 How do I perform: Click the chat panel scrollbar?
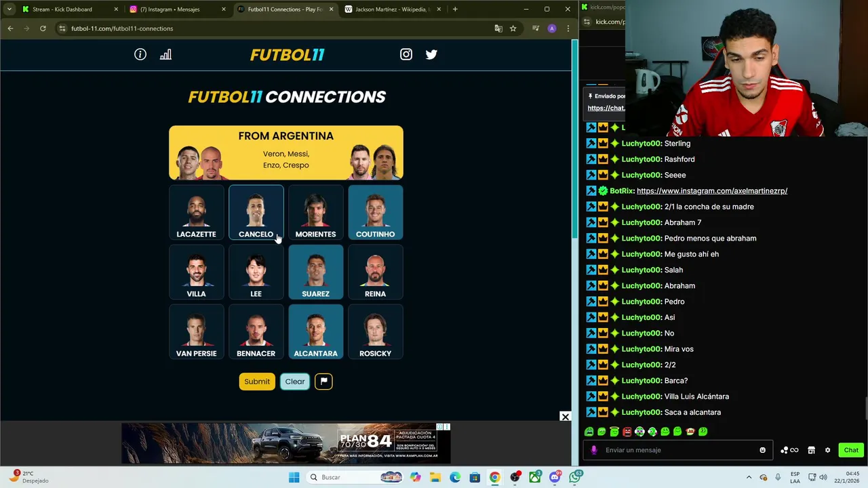[865, 407]
